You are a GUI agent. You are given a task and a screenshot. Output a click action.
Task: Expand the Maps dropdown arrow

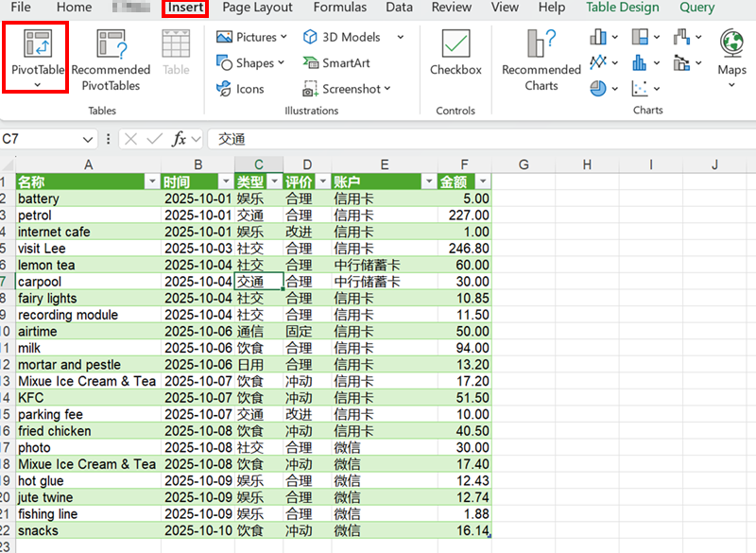point(731,85)
